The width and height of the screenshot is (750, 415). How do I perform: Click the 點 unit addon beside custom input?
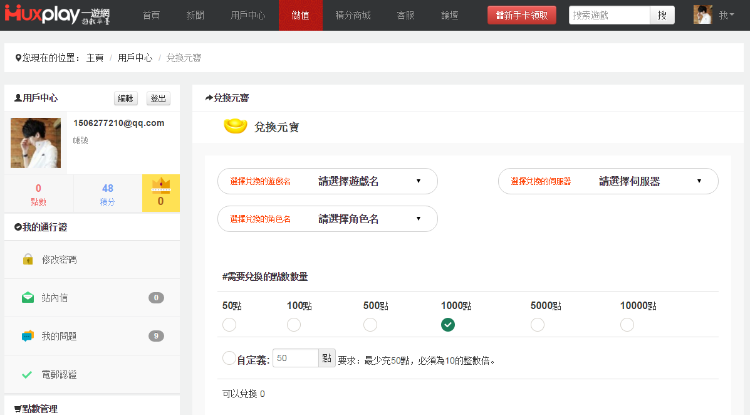coord(327,358)
